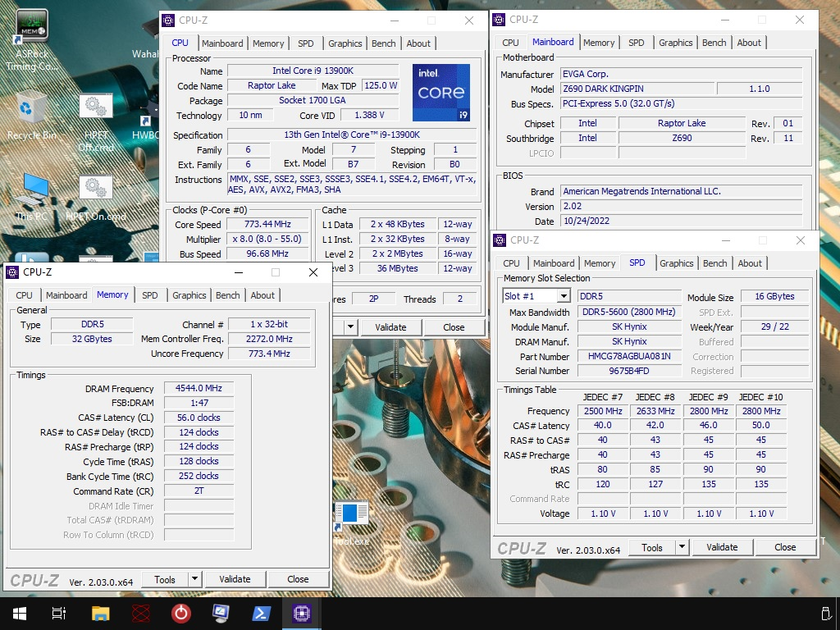Click the dropdown arrow left of Validate in CPU window
The width and height of the screenshot is (840, 630).
[350, 326]
